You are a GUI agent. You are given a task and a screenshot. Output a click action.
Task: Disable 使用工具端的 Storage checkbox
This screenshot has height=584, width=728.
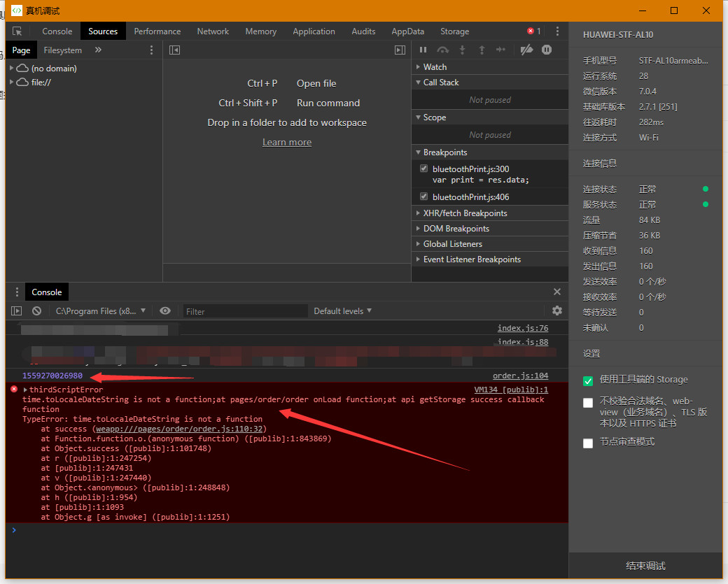tap(588, 380)
